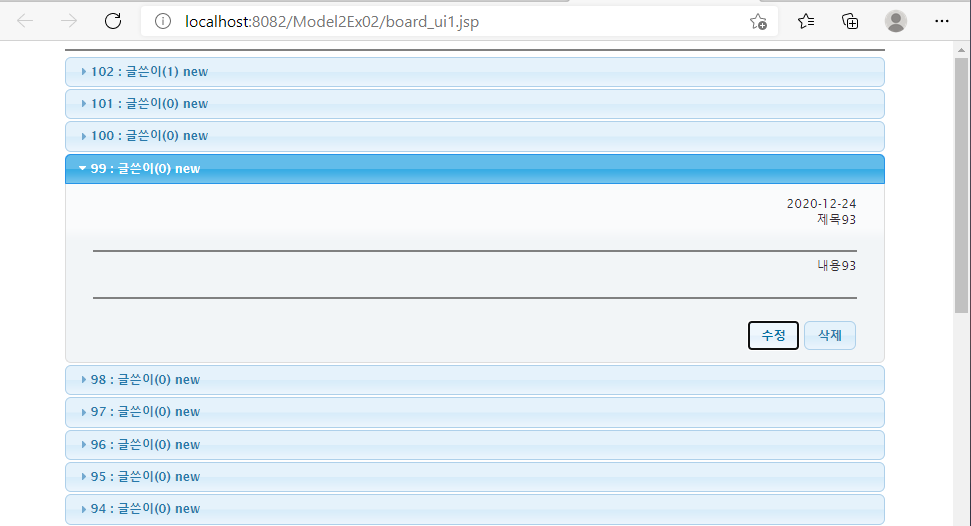Expand post 96 accordion header
This screenshot has width=971, height=526.
474,445
